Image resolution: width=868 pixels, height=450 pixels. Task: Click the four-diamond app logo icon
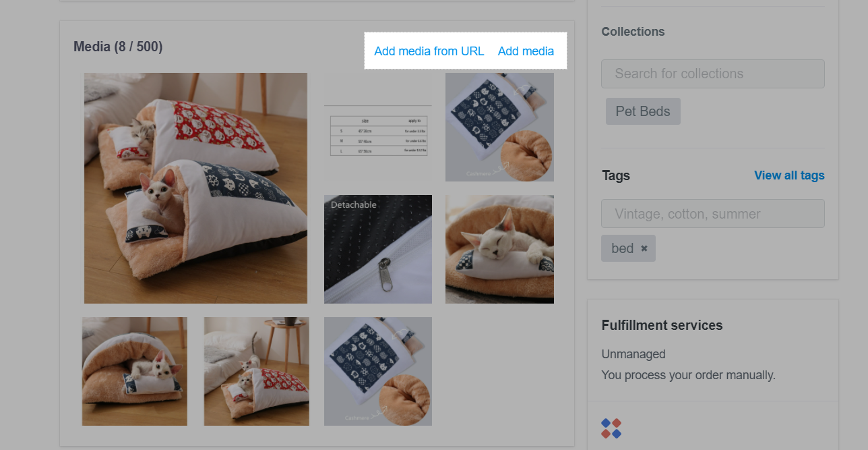(x=611, y=428)
